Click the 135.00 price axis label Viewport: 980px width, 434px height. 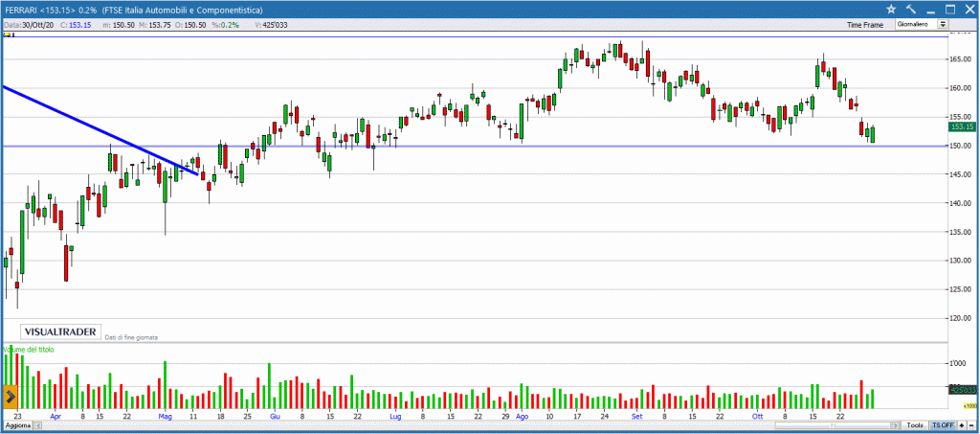pos(961,232)
